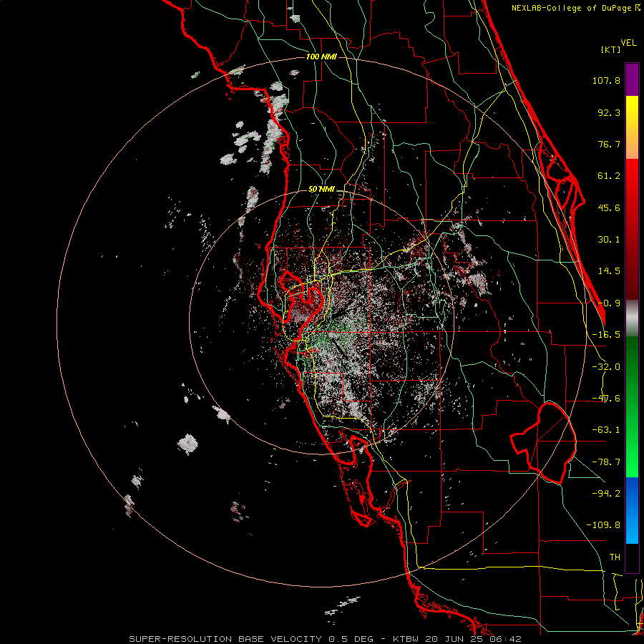Click the green segment of the color bar
This screenshot has width=644, height=644.
(x=632, y=406)
